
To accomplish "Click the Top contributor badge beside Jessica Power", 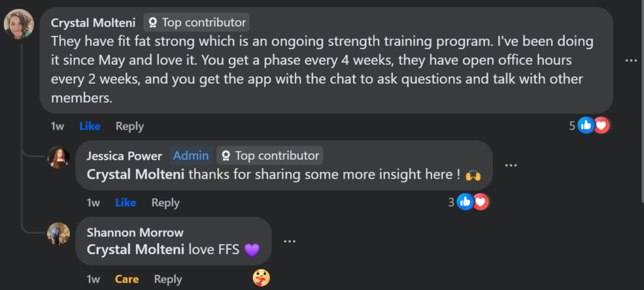I will tap(269, 155).
